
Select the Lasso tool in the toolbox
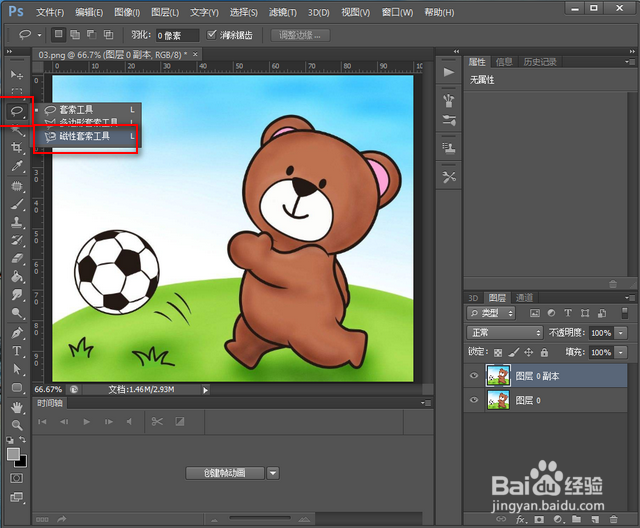tap(17, 111)
